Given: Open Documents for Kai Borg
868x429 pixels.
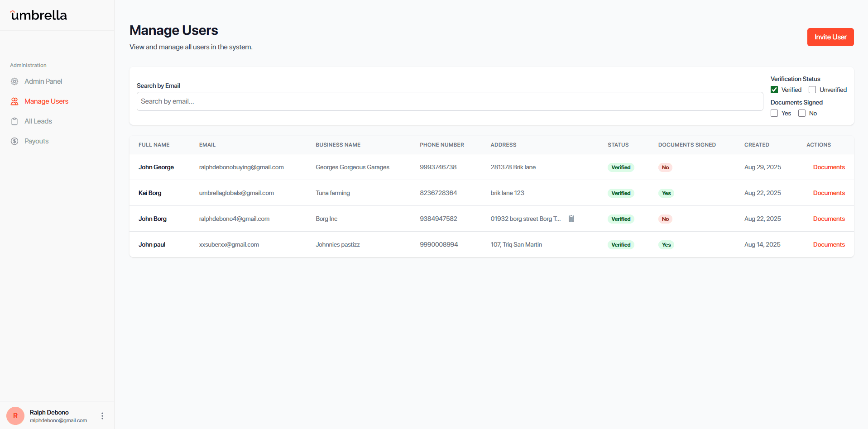Looking at the screenshot, I should [829, 193].
